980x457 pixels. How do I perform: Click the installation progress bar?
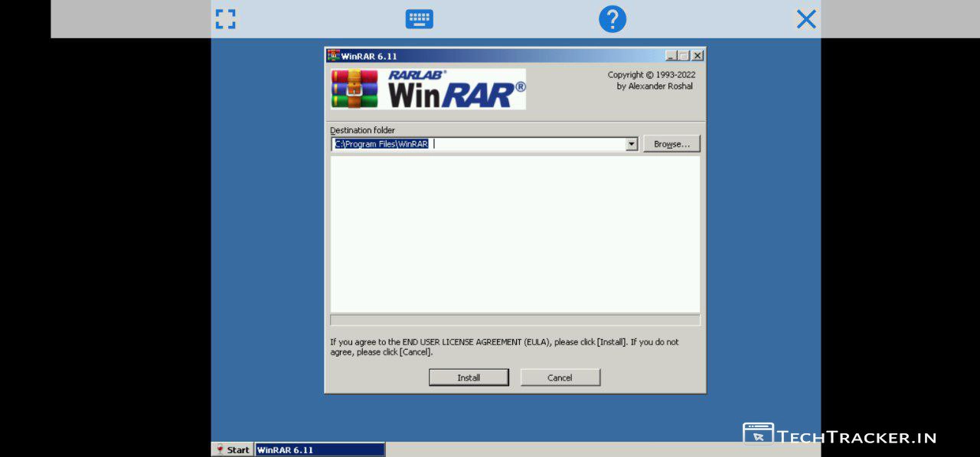514,320
